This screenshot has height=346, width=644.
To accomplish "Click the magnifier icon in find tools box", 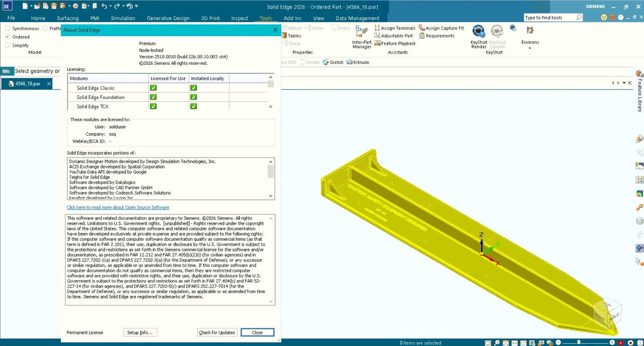I will click(579, 18).
